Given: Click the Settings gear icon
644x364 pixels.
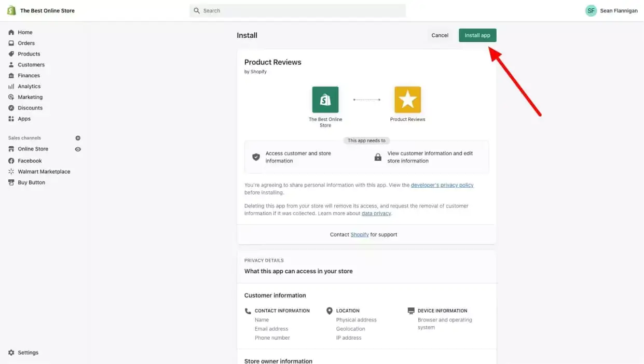Looking at the screenshot, I should [11, 353].
